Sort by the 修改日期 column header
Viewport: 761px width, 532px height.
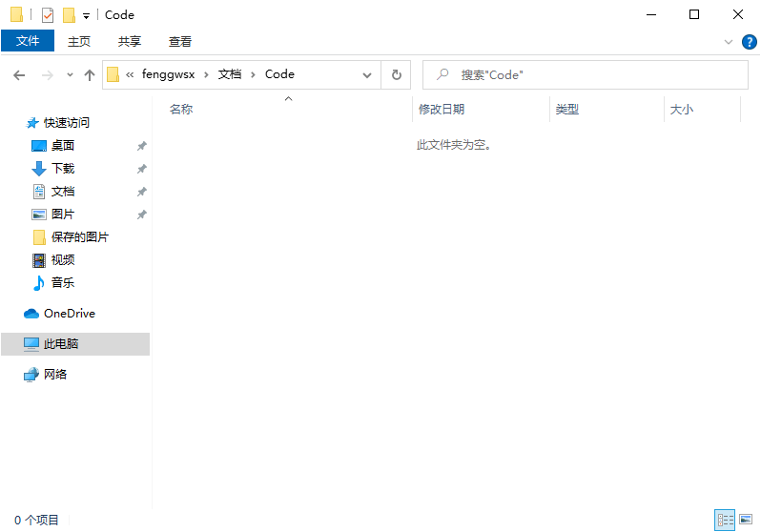[x=442, y=110]
